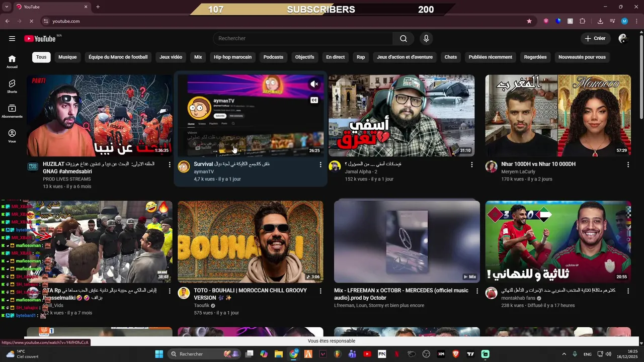Toggle subtitles CC on Survival preview
This screenshot has height=362, width=644.
tap(314, 100)
